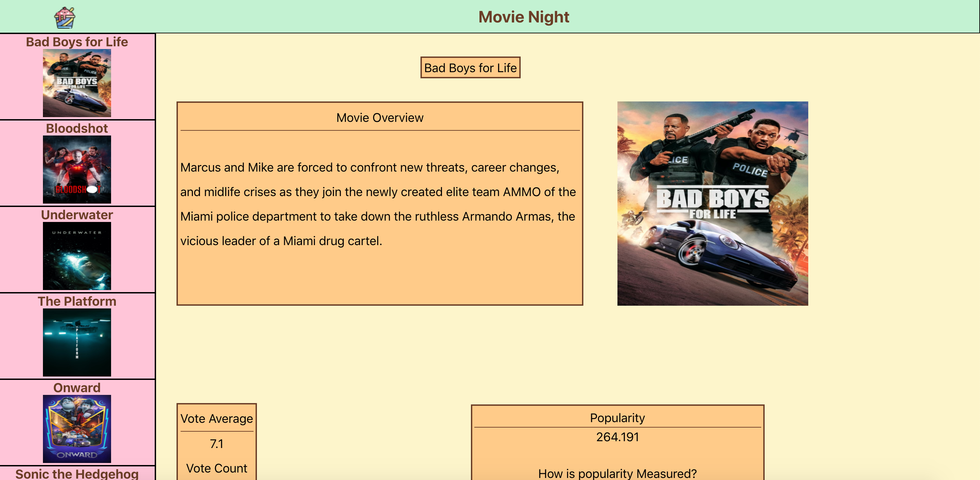The height and width of the screenshot is (480, 980).
Task: Select Underwater title in sidebar
Action: click(77, 215)
